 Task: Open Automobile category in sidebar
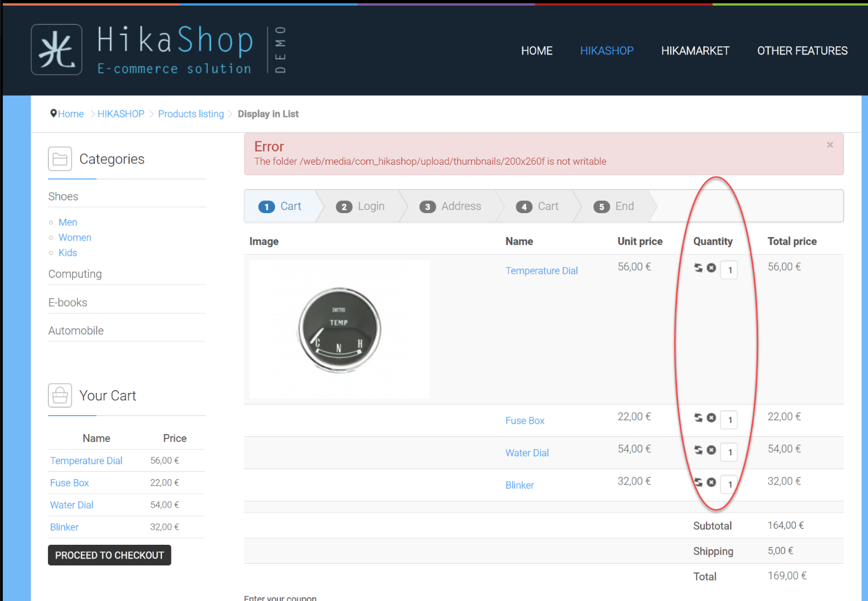(x=76, y=331)
